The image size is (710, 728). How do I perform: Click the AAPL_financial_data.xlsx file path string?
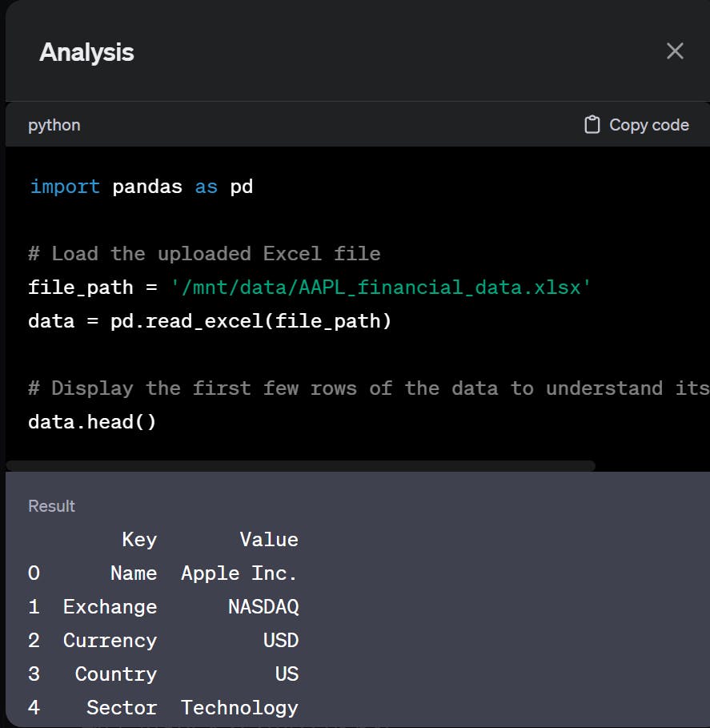[x=382, y=287]
